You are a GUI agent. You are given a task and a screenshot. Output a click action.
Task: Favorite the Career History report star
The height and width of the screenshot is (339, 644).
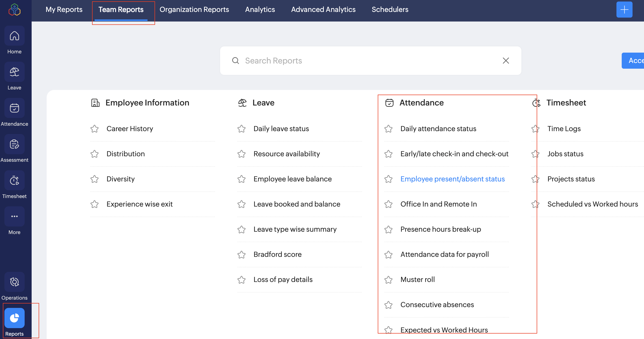95,129
